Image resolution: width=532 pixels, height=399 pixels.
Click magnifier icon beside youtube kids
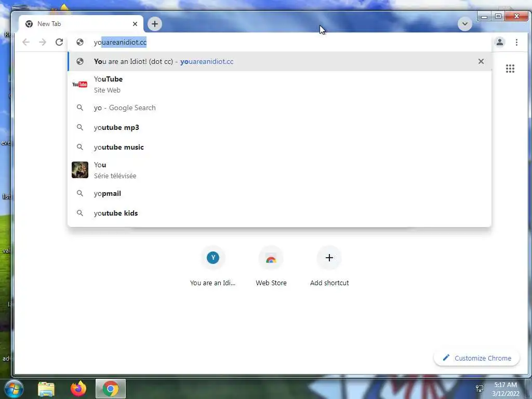pyautogui.click(x=79, y=213)
